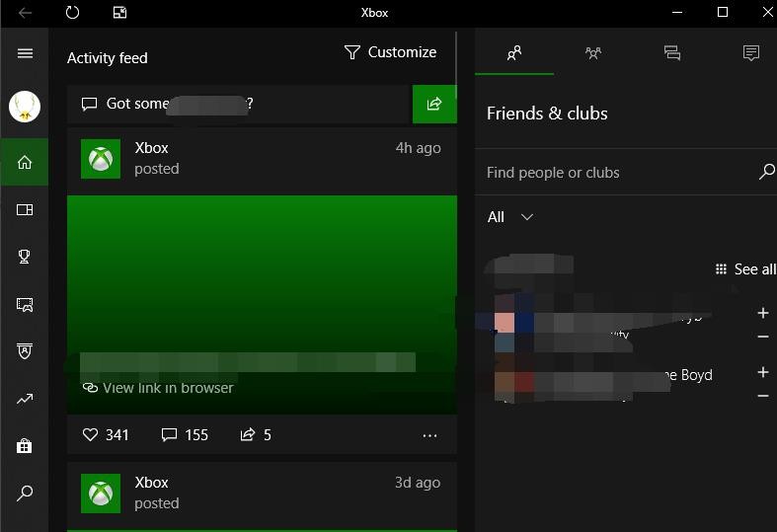Viewport: 777px width, 532px height.
Task: Click the Find people or clubs field
Action: tap(617, 173)
